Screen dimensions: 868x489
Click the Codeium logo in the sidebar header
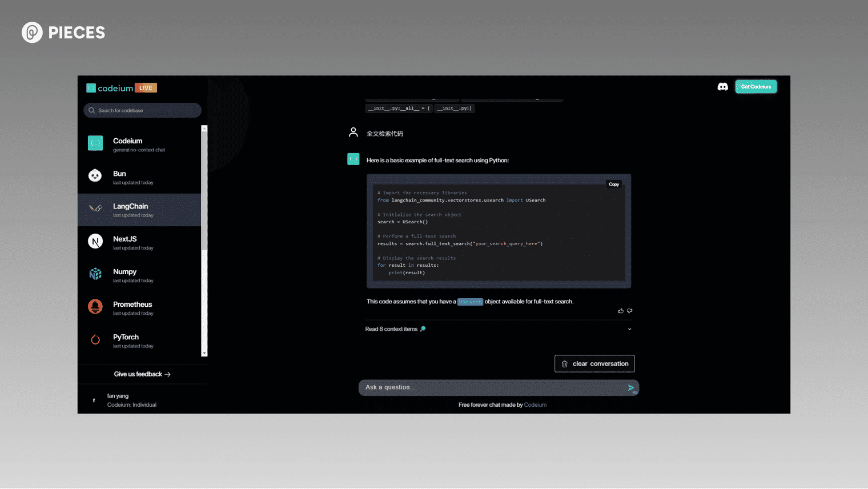point(110,88)
